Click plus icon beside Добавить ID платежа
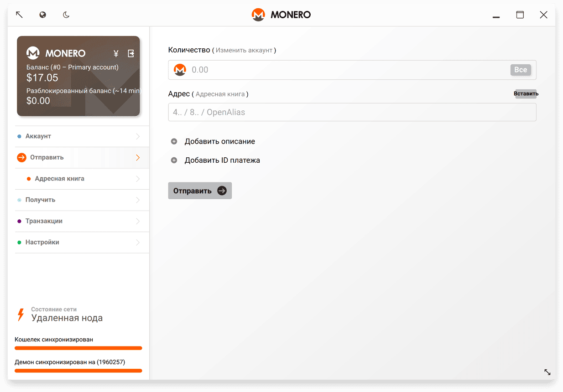The image size is (563, 392). point(174,160)
